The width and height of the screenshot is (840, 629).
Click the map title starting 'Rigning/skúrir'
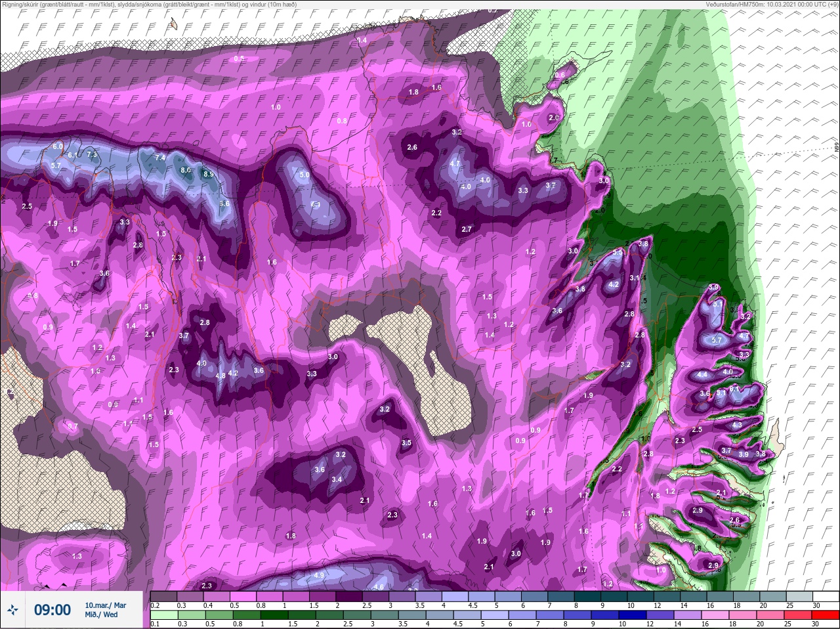point(149,4)
